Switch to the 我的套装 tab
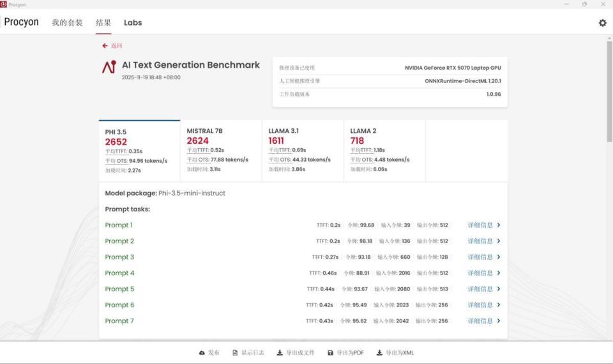Image resolution: width=613 pixels, height=364 pixels. coord(67,22)
